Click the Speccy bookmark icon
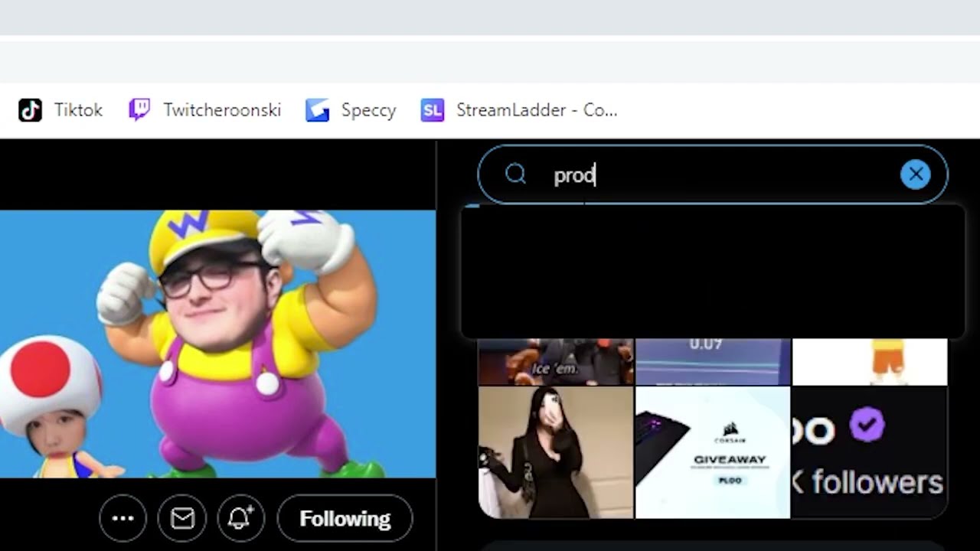 coord(317,110)
